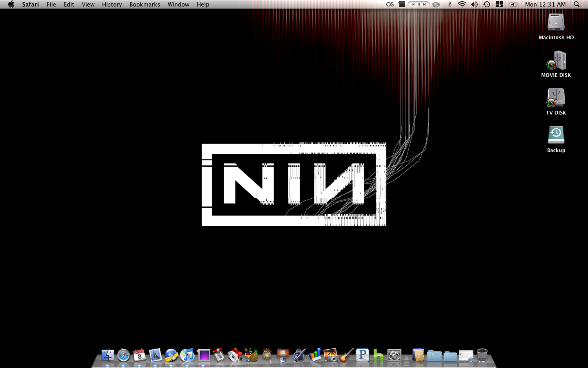Screen dimensions: 588x368
Task: Open the Trash in Dock
Action: click(482, 355)
